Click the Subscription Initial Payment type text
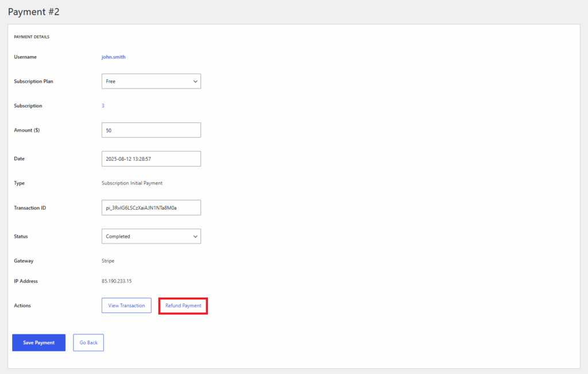 click(x=132, y=183)
